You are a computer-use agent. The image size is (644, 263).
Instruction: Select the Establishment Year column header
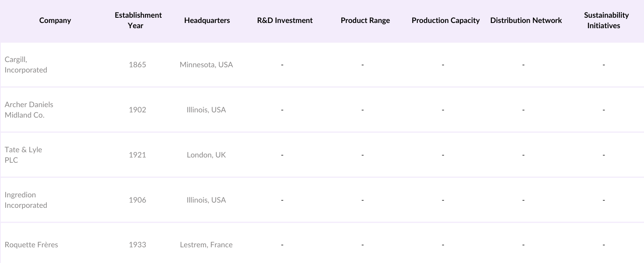point(138,21)
